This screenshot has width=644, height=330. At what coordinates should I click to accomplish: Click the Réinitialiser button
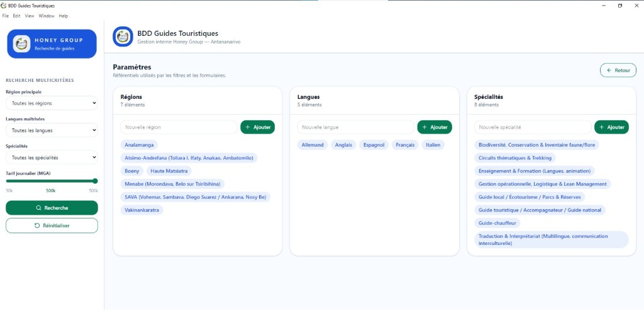pyautogui.click(x=52, y=225)
